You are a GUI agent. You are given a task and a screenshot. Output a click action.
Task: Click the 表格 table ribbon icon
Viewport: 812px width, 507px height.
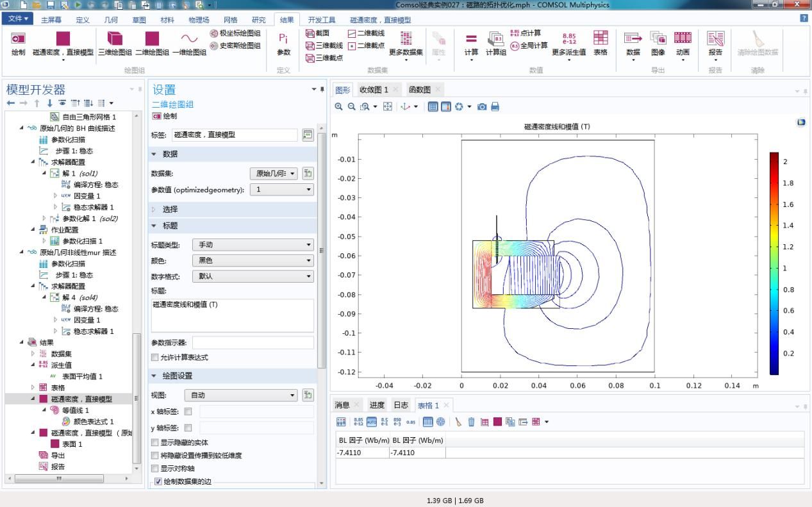click(601, 43)
